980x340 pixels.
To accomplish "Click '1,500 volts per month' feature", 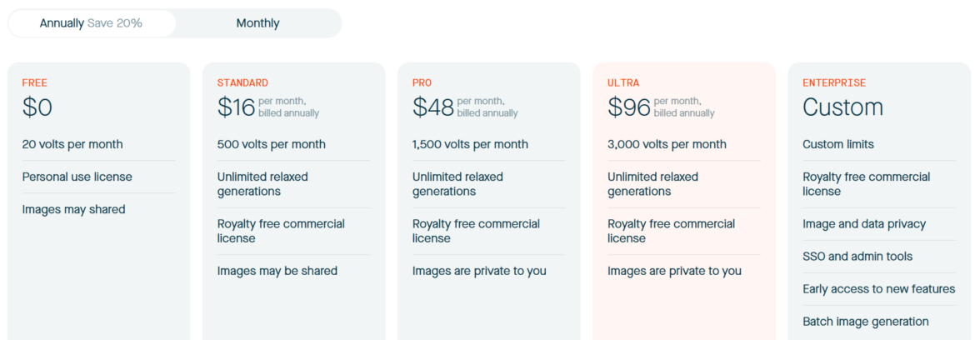I will pos(470,144).
